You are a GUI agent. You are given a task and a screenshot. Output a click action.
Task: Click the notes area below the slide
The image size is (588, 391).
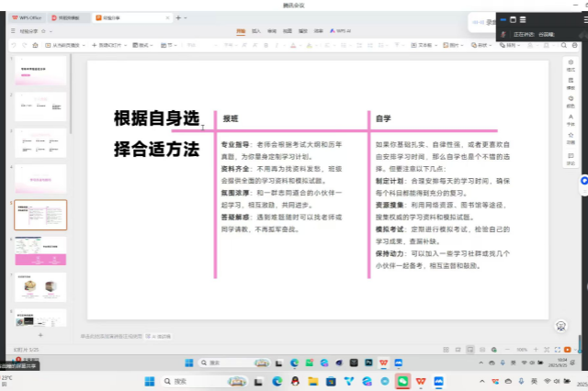pyautogui.click(x=276, y=337)
